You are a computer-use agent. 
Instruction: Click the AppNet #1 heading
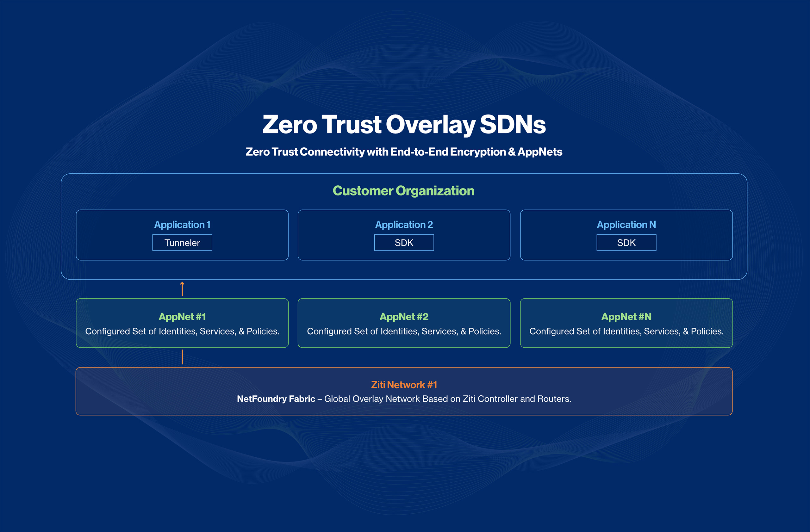[x=182, y=317]
